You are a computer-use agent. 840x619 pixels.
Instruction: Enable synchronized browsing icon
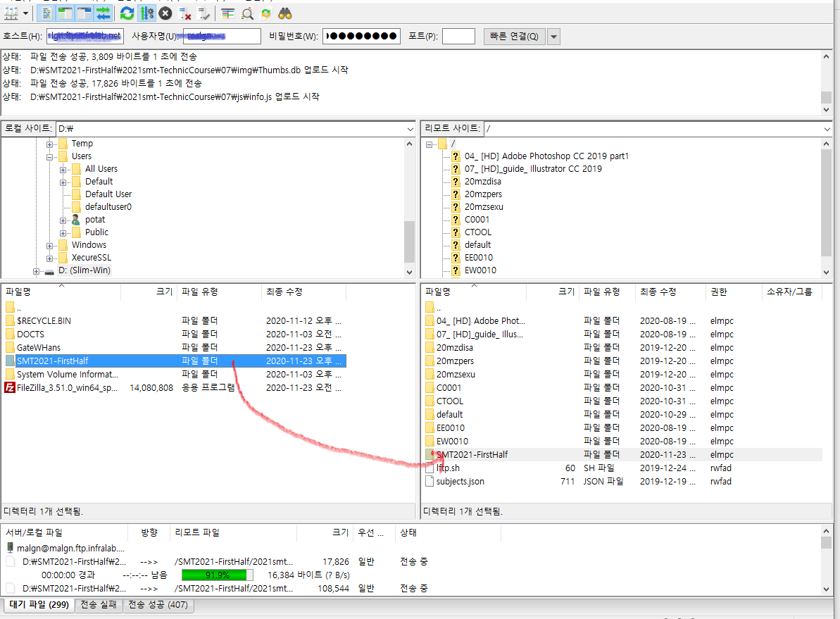point(266,13)
